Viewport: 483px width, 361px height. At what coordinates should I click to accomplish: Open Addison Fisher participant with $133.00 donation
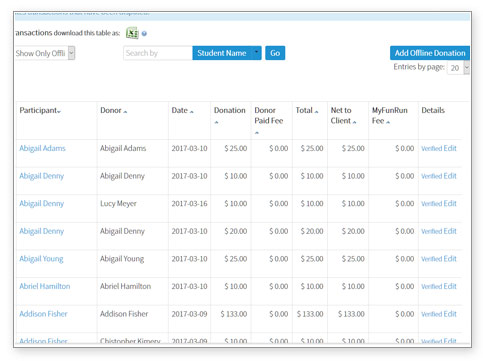(43, 314)
